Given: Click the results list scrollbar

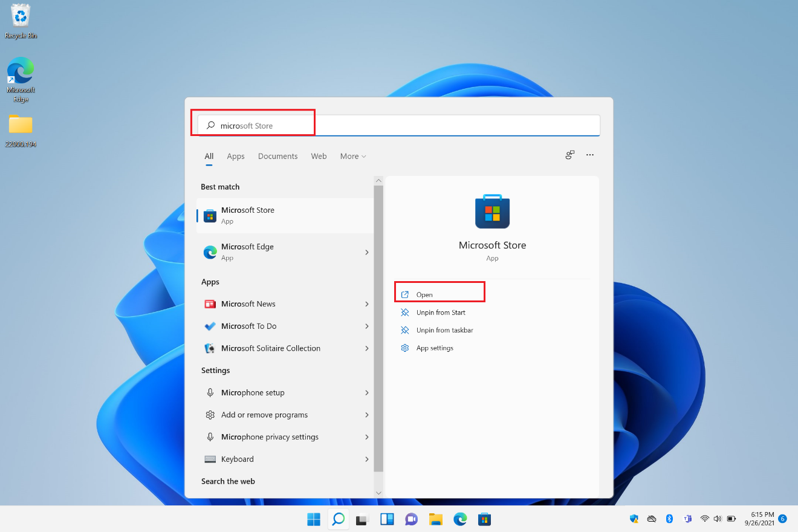Looking at the screenshot, I should click(x=378, y=326).
